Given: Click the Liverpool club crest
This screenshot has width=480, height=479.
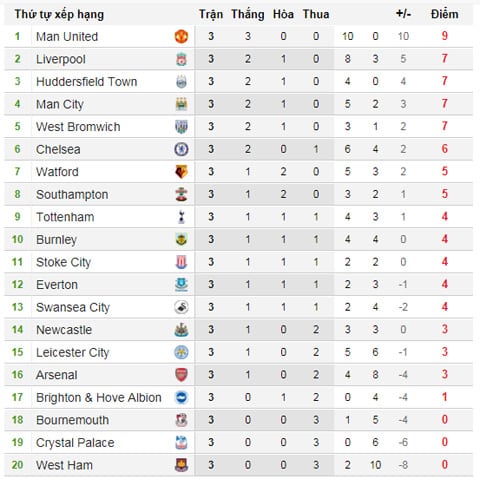Looking at the screenshot, I should tap(181, 59).
